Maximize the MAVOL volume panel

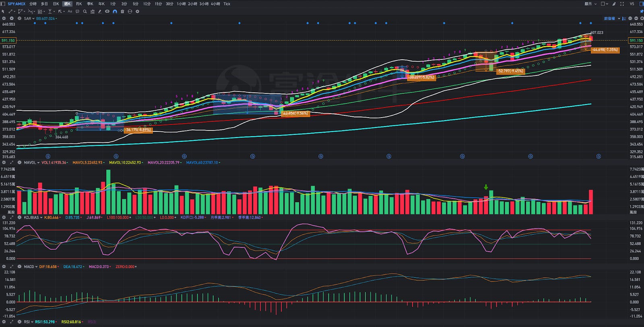(x=12, y=163)
